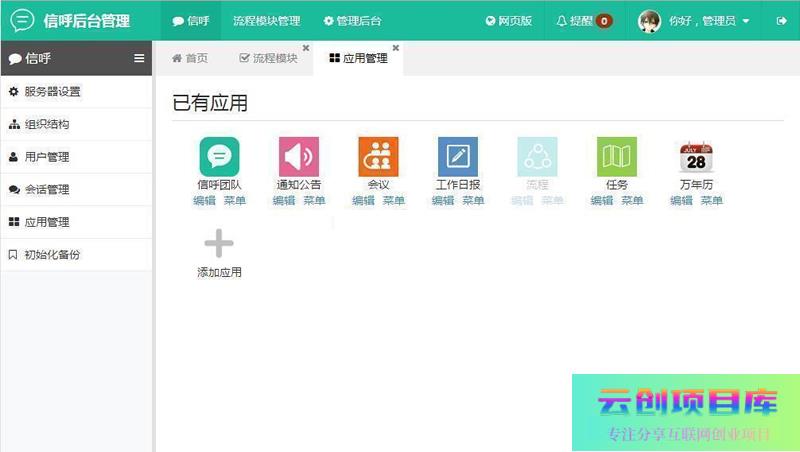This screenshot has width=800, height=452.
Task: Select 服务器设置 in the sidebar
Action: pyautogui.click(x=77, y=91)
